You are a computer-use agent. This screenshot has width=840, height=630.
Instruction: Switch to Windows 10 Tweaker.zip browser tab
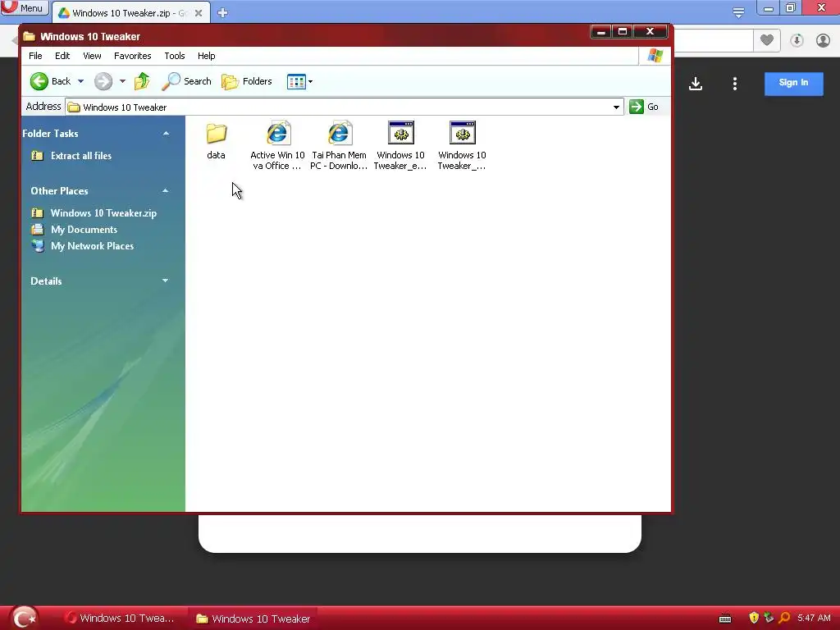[x=129, y=13]
